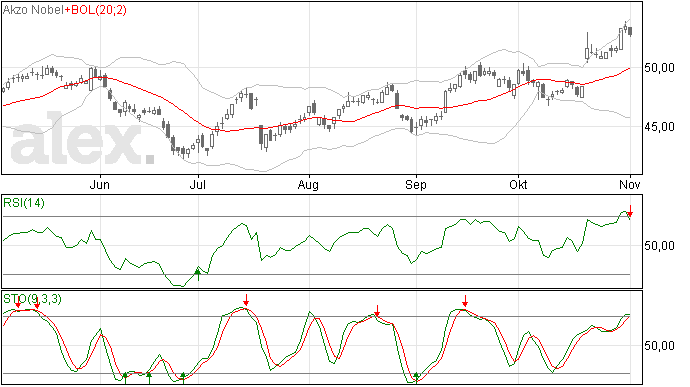690x387 pixels.
Task: Select the Okt month label on the time axis
Action: click(518, 185)
